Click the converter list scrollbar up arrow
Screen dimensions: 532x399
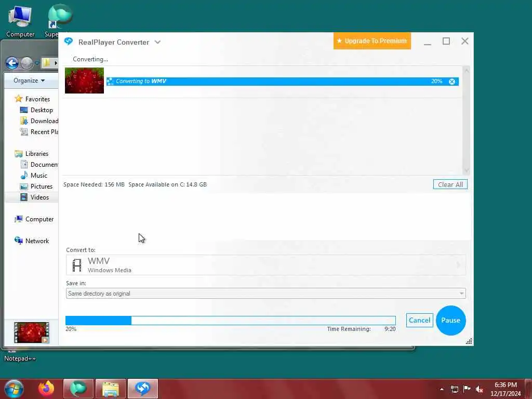pos(466,71)
